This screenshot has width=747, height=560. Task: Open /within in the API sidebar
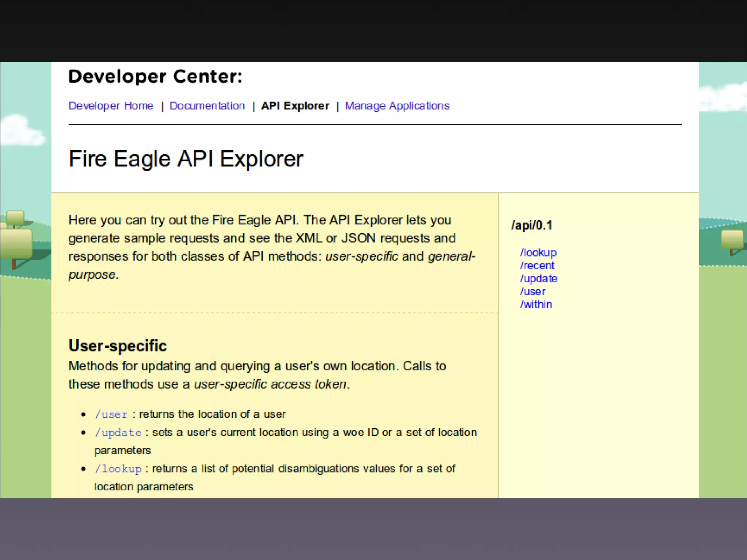click(536, 304)
